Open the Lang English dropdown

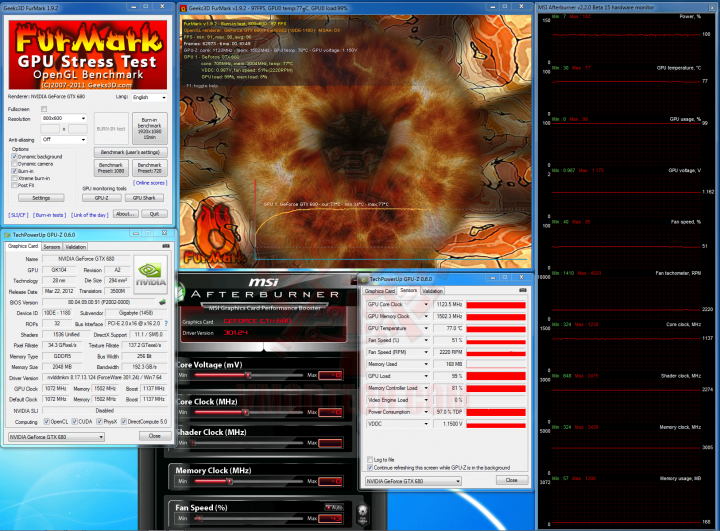(149, 97)
